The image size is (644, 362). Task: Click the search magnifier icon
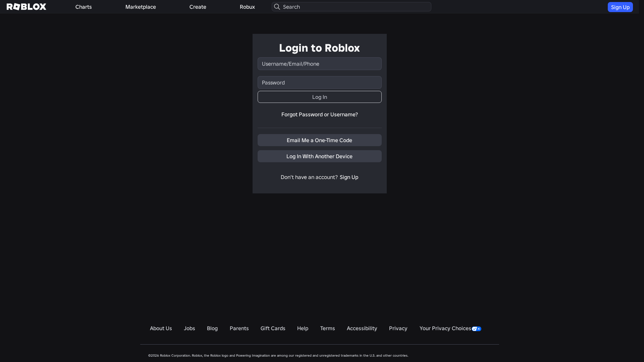pyautogui.click(x=277, y=7)
